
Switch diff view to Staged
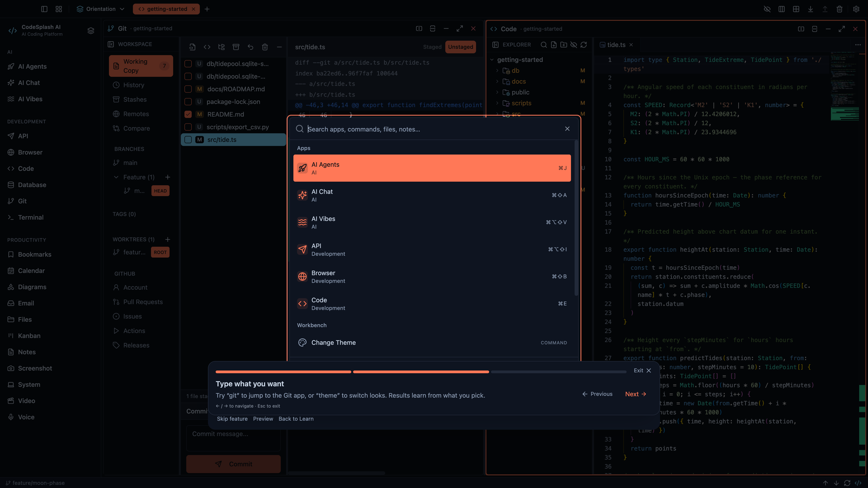[x=432, y=47]
